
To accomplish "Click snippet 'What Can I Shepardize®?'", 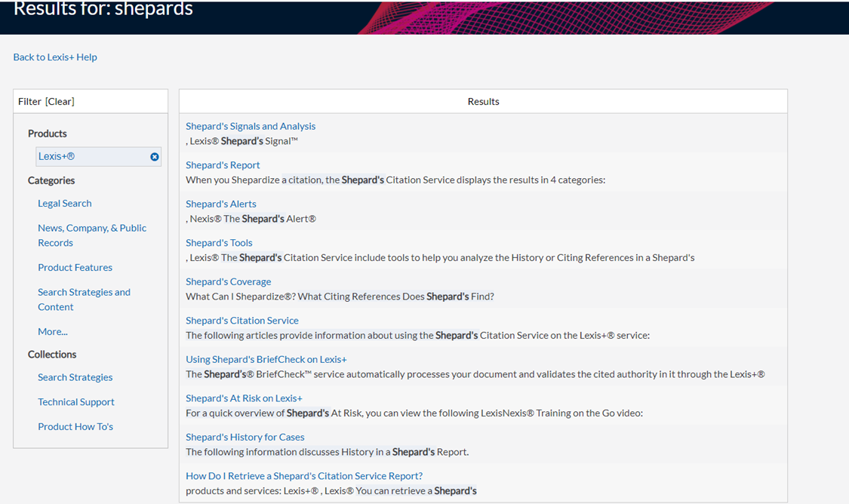I will [340, 296].
